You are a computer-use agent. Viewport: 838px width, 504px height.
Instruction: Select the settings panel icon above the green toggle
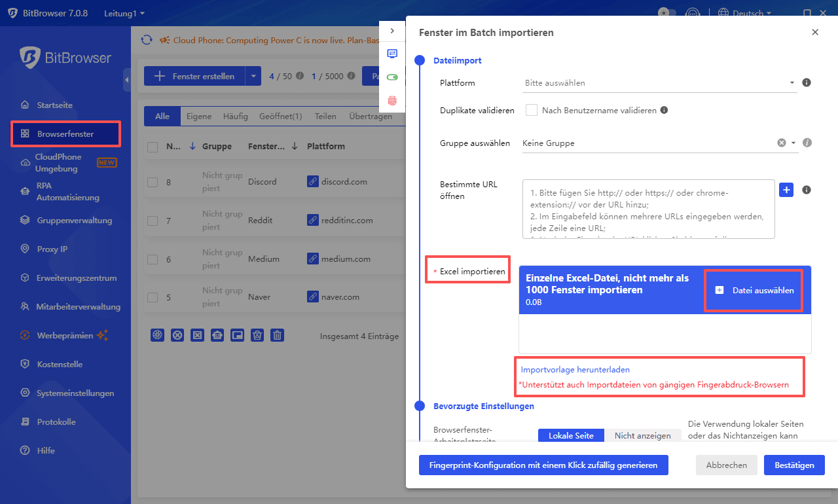[392, 54]
